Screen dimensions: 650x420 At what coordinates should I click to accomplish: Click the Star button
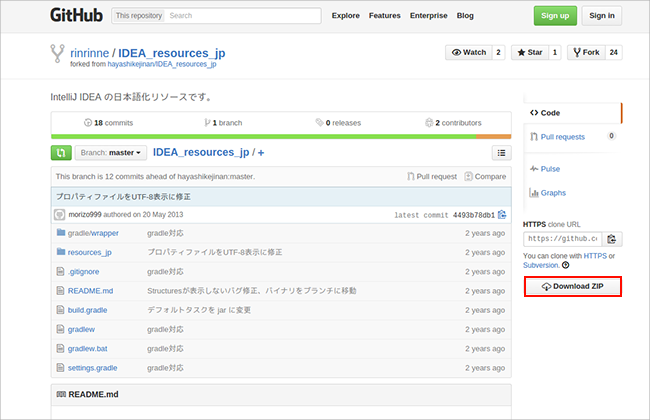pyautogui.click(x=530, y=52)
